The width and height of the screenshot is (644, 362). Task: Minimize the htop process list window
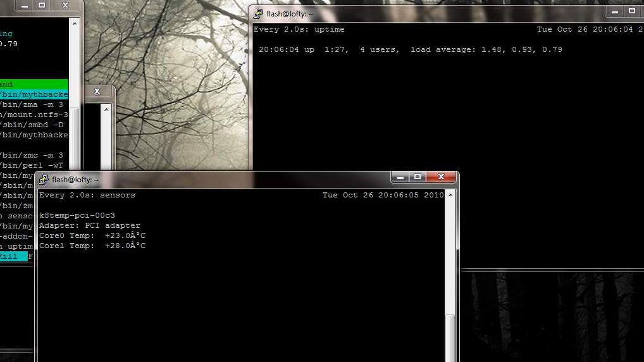[25, 6]
